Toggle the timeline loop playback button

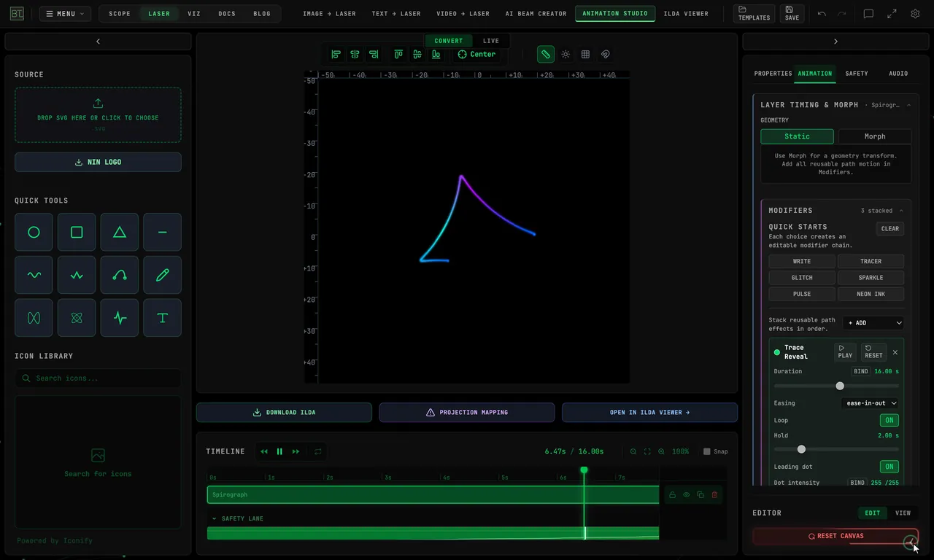coord(318,452)
